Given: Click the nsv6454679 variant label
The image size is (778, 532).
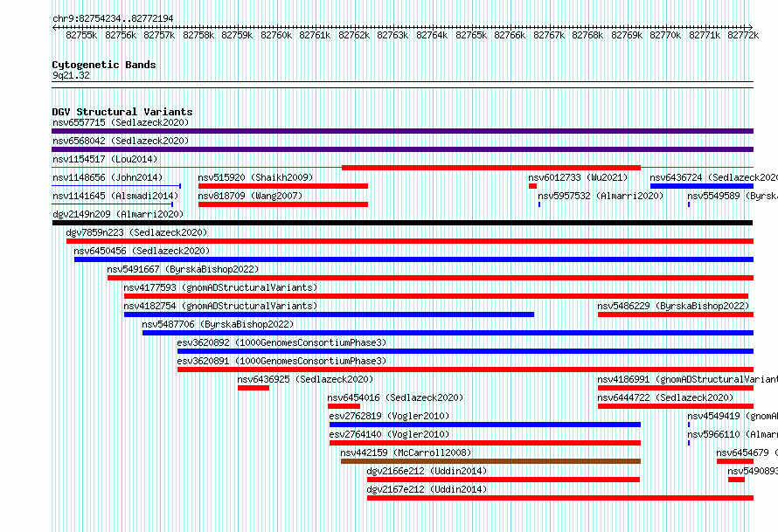Looking at the screenshot, I should pyautogui.click(x=747, y=453).
